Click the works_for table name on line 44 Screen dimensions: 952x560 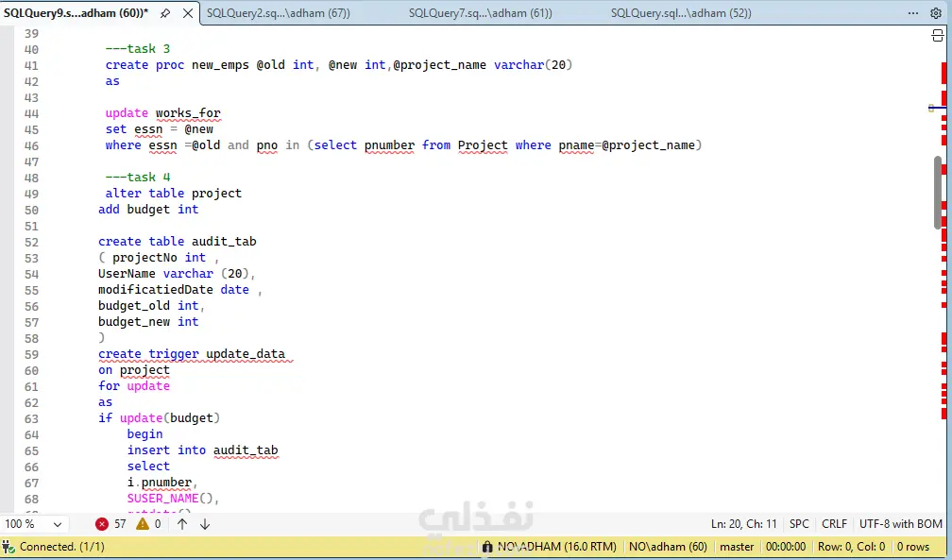pos(188,113)
